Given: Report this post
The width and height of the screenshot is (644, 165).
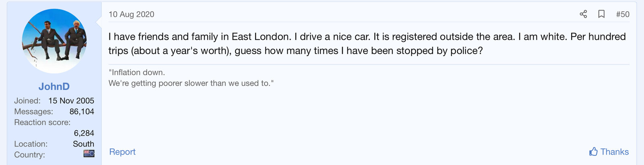Looking at the screenshot, I should (x=122, y=152).
